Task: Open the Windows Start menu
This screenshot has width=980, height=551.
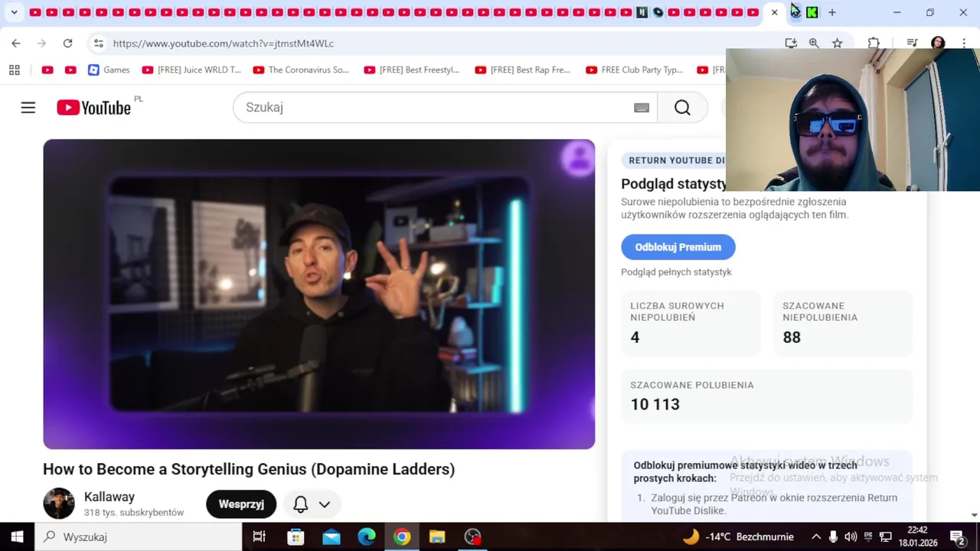Action: [17, 536]
